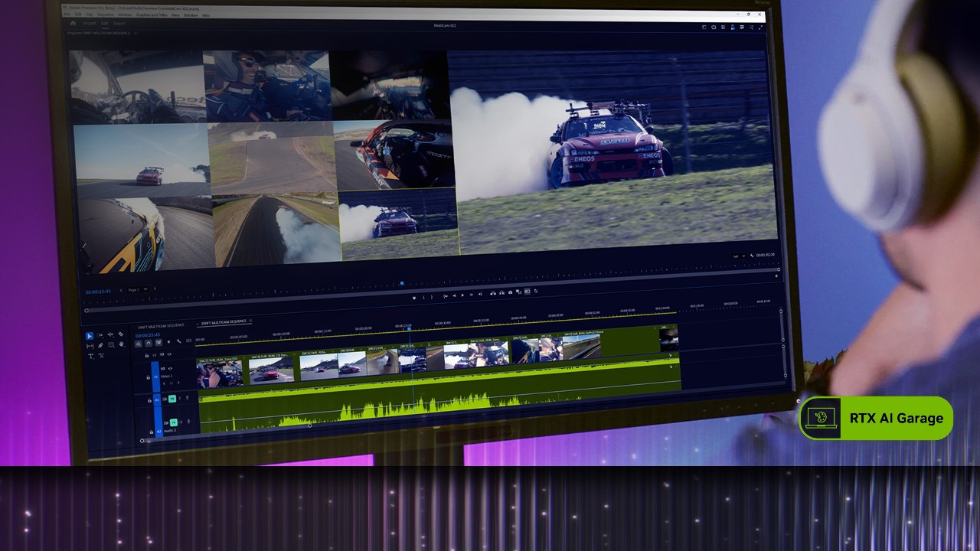Open Timeline Display Settings wrench
This screenshot has height=551, width=980.
pyautogui.click(x=178, y=341)
